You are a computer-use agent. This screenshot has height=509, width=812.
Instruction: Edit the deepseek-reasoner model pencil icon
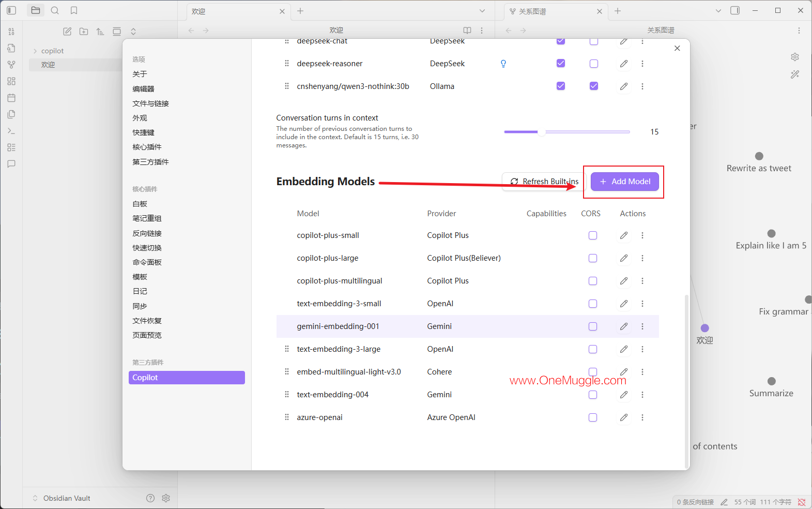coord(624,64)
